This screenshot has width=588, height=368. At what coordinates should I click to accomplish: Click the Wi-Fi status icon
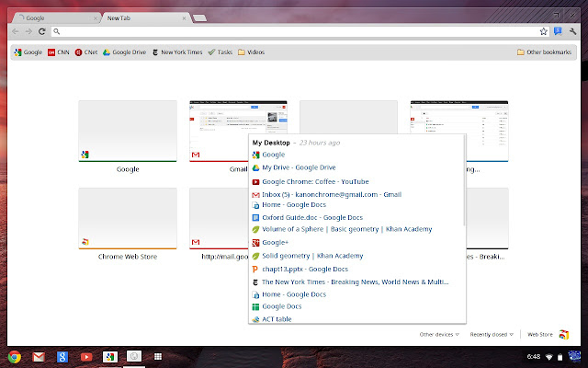pyautogui.click(x=549, y=357)
